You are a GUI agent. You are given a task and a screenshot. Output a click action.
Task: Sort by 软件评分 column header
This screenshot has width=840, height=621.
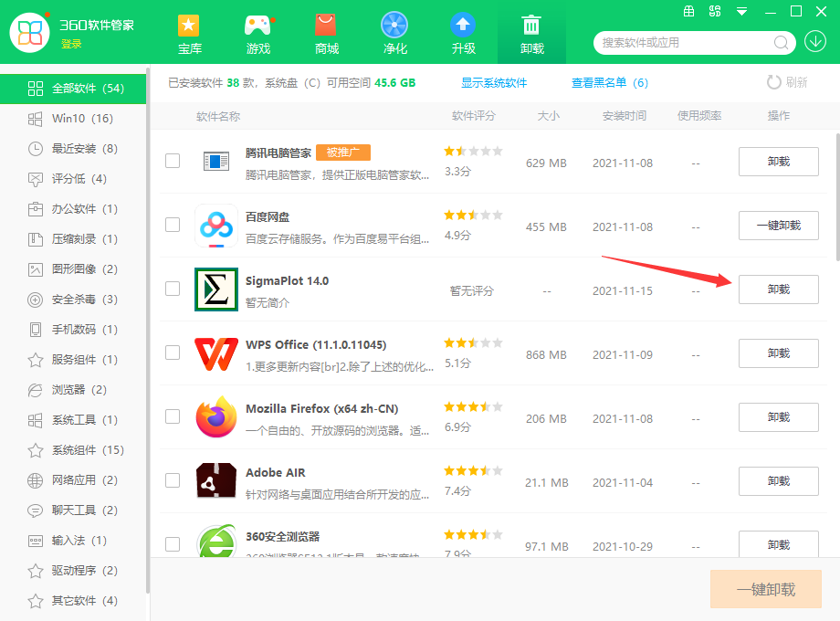tap(474, 116)
